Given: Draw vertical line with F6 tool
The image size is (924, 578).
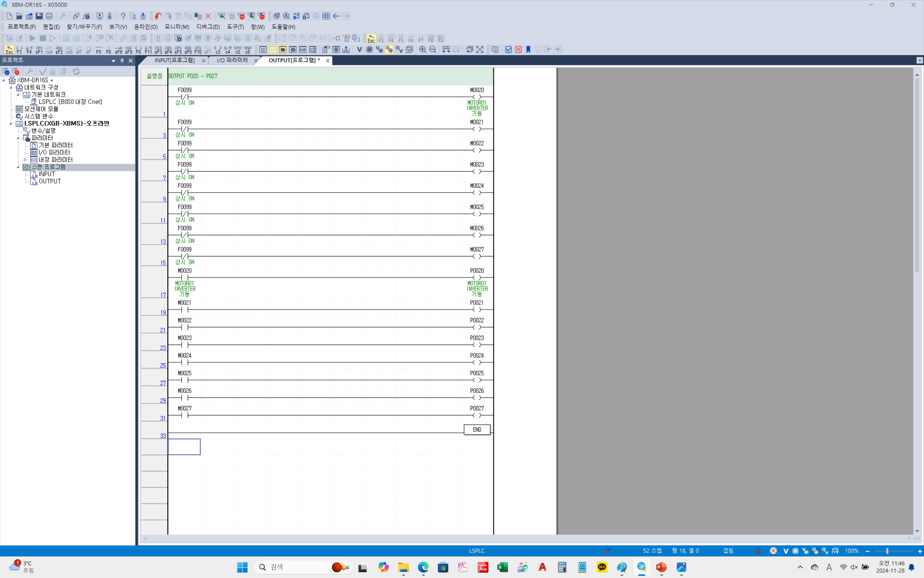Looking at the screenshot, I should [108, 50].
